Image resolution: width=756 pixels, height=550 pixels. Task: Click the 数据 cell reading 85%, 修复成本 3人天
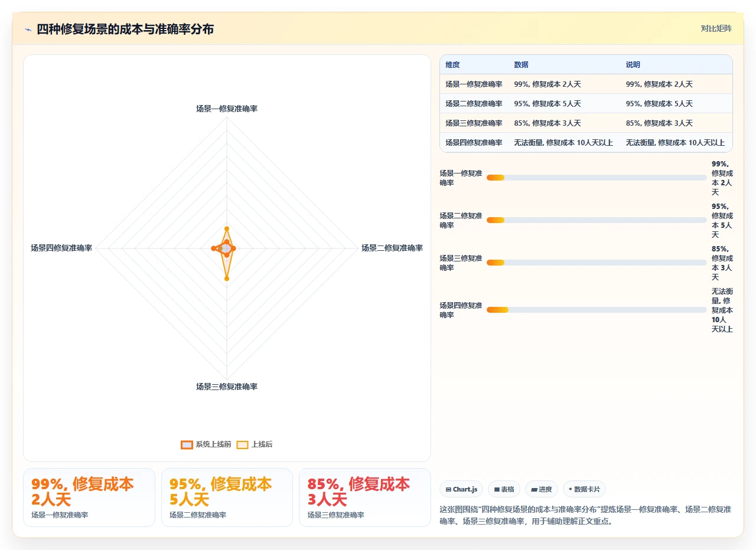(x=548, y=123)
